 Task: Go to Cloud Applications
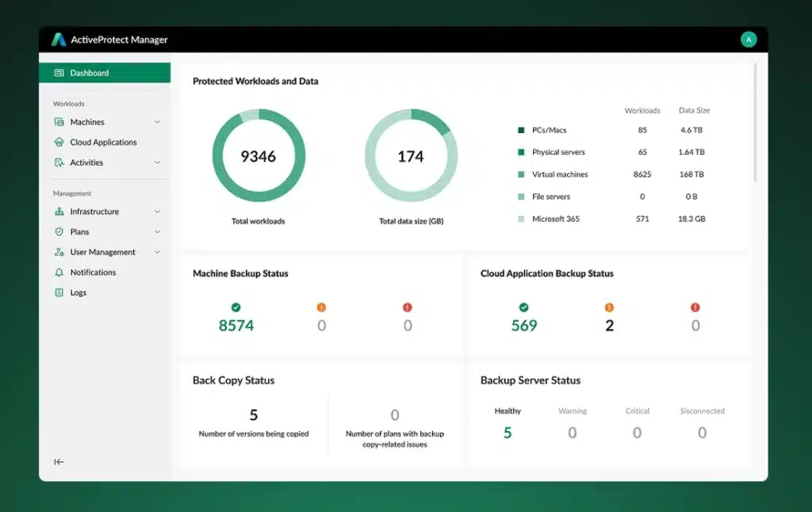coord(105,142)
